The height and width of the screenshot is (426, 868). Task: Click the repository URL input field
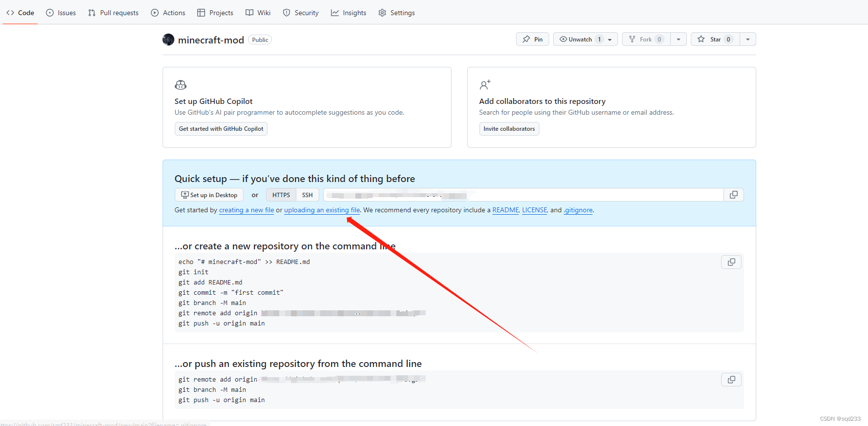(x=523, y=195)
